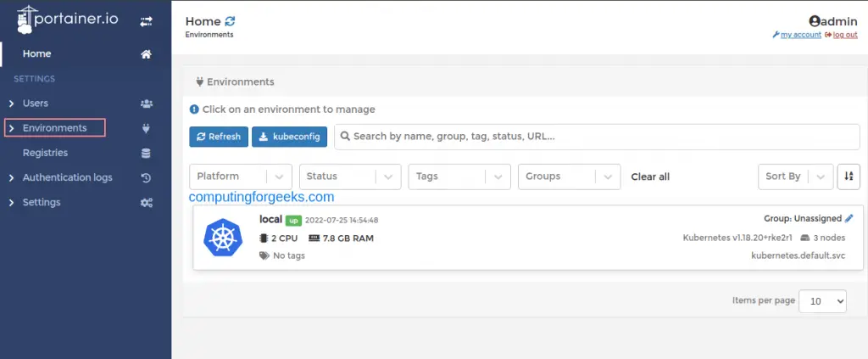
Task: Click the refresh icon beside Home title
Action: tap(230, 21)
